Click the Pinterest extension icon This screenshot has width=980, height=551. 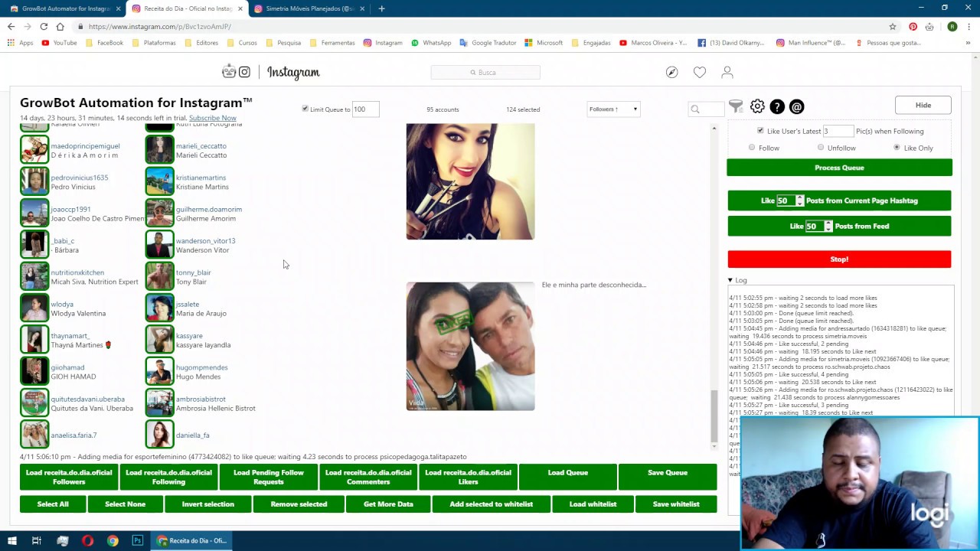click(x=913, y=26)
